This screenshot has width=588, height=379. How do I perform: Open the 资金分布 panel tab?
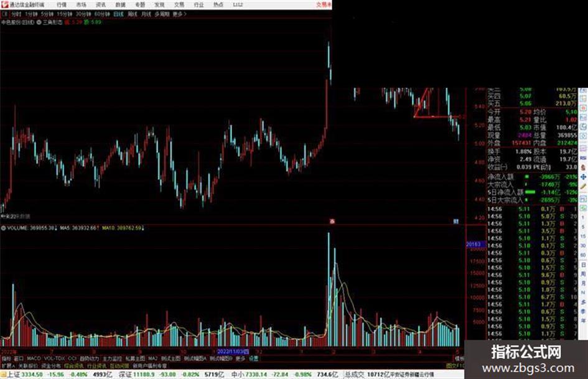[x=51, y=365]
